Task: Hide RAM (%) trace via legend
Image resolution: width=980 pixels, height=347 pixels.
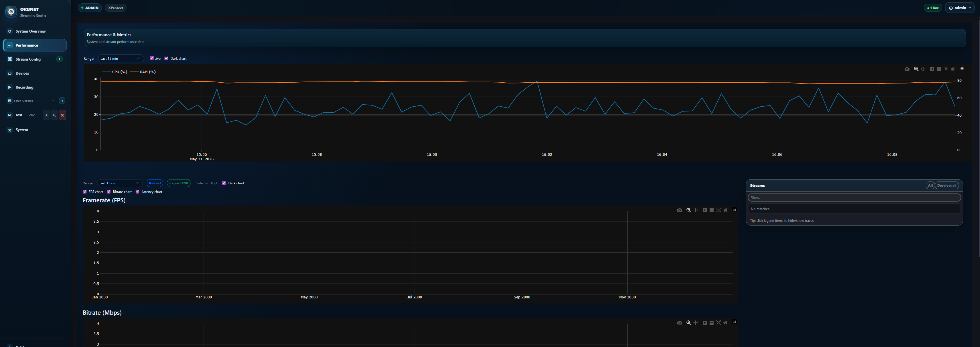Action: tap(143, 72)
